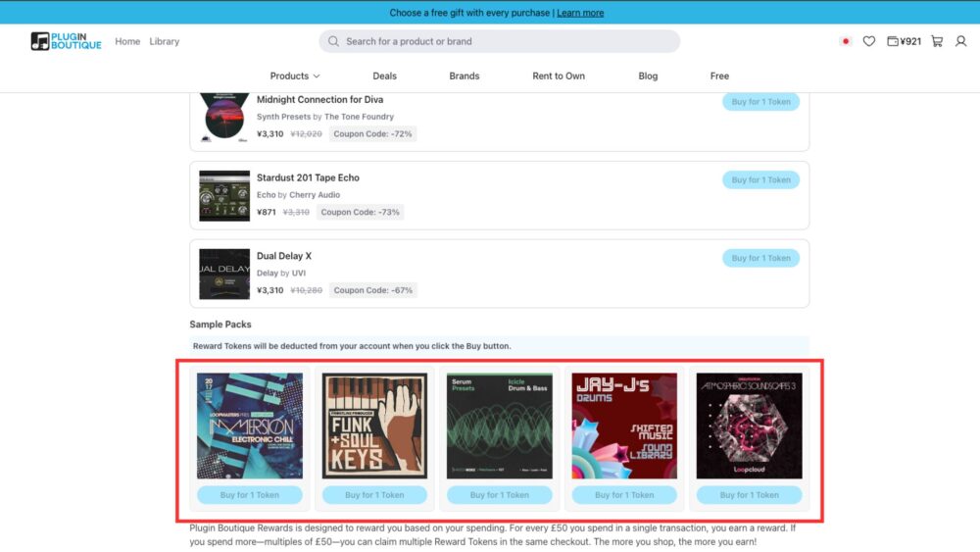Open the wishlist heart icon
Image resolution: width=980 pixels, height=552 pixels.
868,41
